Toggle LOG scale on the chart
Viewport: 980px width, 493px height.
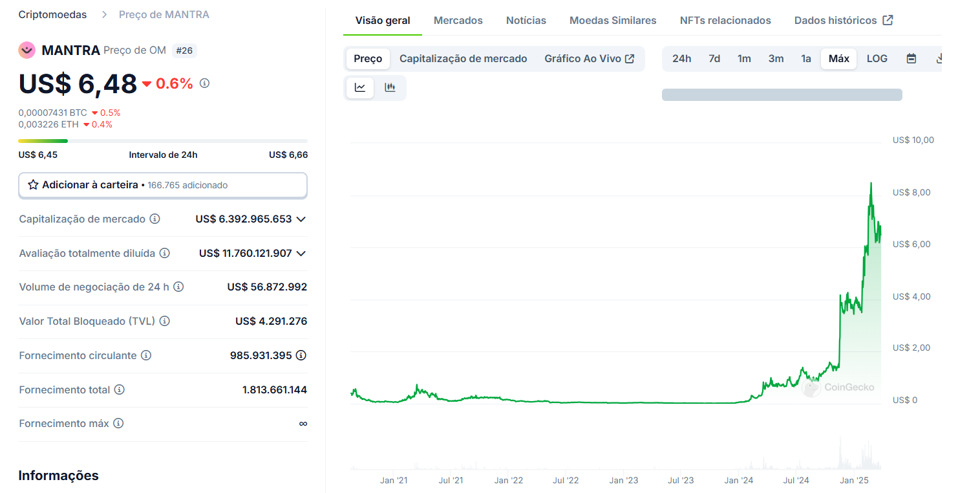(x=877, y=59)
